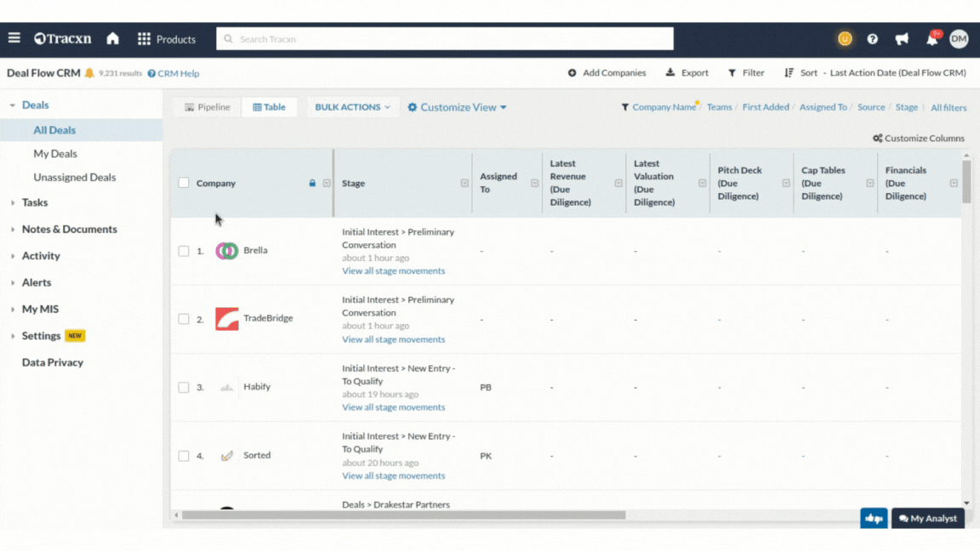Open the help question mark icon
This screenshot has width=980, height=551.
(x=872, y=39)
